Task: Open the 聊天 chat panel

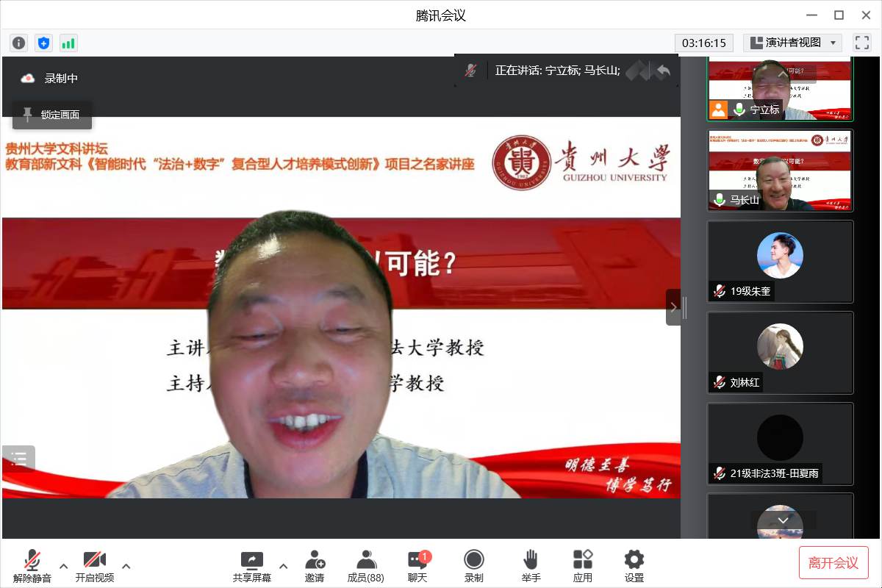Action: (x=417, y=566)
